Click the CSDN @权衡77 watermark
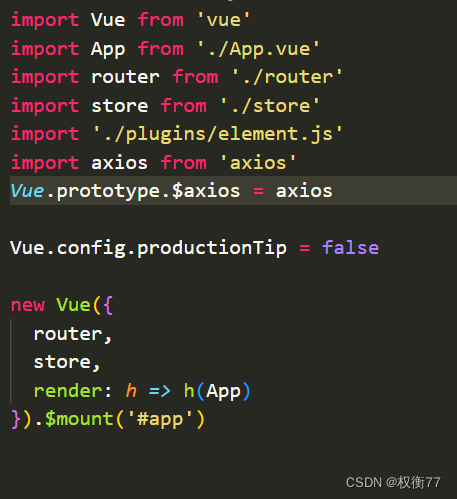 point(393,482)
